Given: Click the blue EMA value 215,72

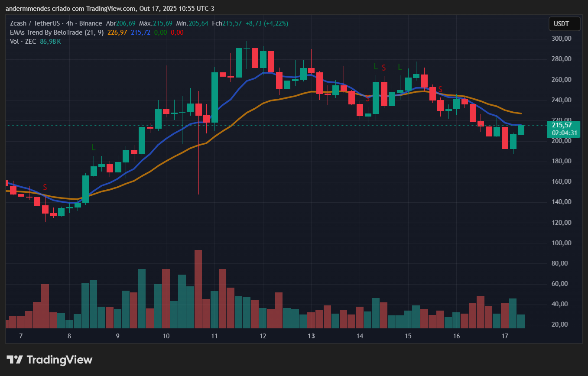Looking at the screenshot, I should (x=140, y=32).
